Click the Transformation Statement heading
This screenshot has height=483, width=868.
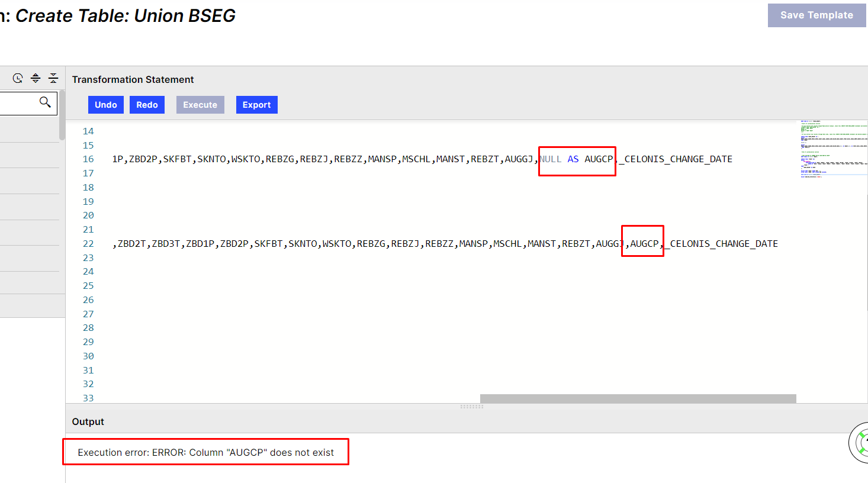point(133,79)
